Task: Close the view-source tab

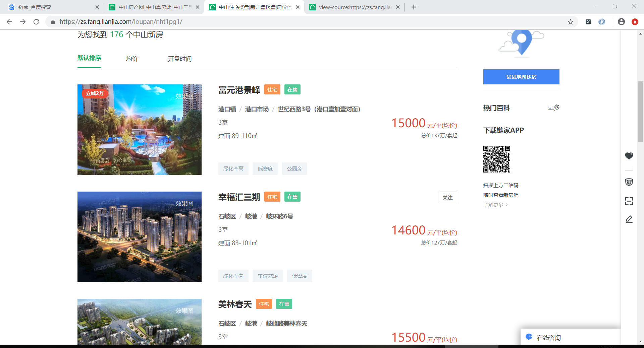Action: [398, 7]
